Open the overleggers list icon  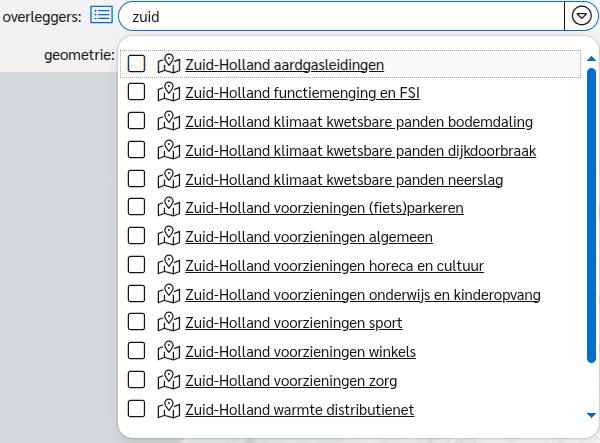[x=101, y=15]
